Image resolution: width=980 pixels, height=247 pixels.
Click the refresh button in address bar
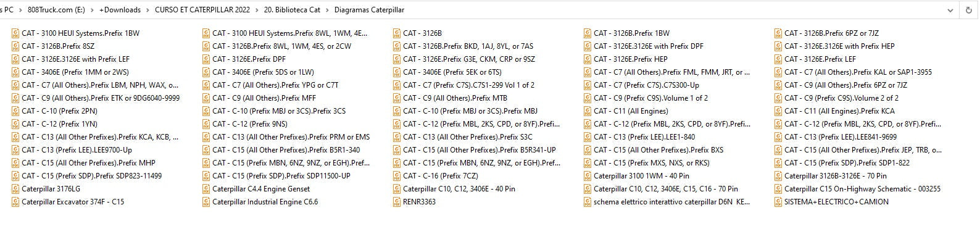coord(969,10)
